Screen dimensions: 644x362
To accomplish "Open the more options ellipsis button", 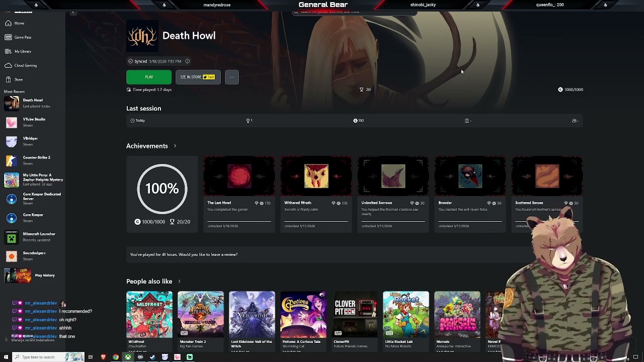I will [231, 77].
